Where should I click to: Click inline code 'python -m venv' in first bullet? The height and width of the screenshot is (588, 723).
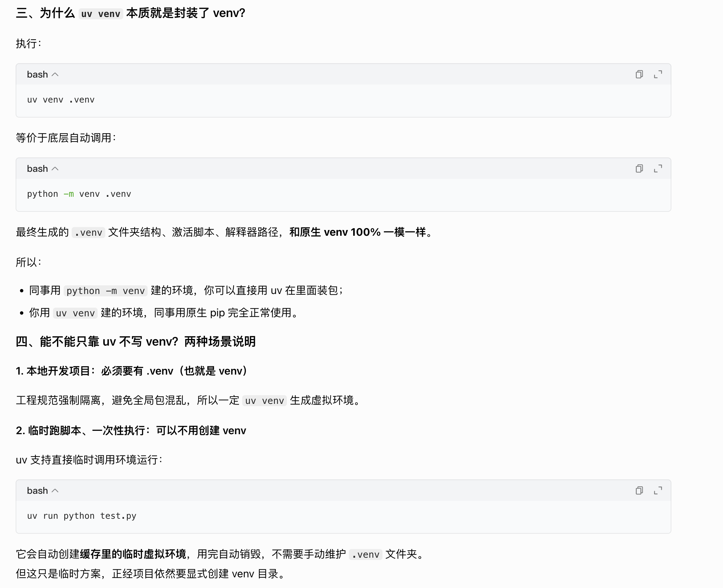(x=106, y=291)
